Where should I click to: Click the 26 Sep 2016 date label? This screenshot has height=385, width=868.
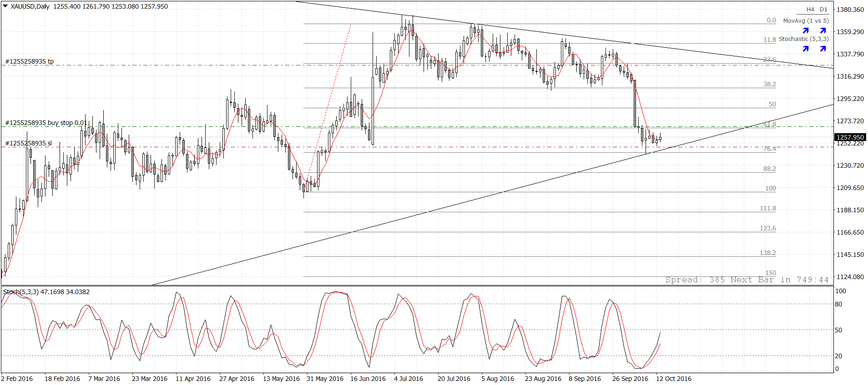pyautogui.click(x=631, y=379)
